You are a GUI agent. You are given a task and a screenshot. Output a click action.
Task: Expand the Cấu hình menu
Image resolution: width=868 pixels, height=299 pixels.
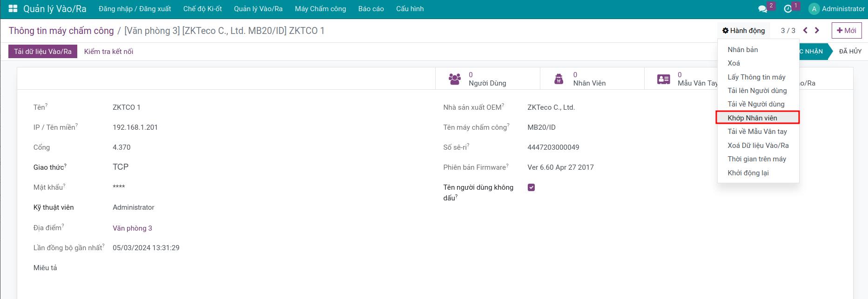pos(410,9)
